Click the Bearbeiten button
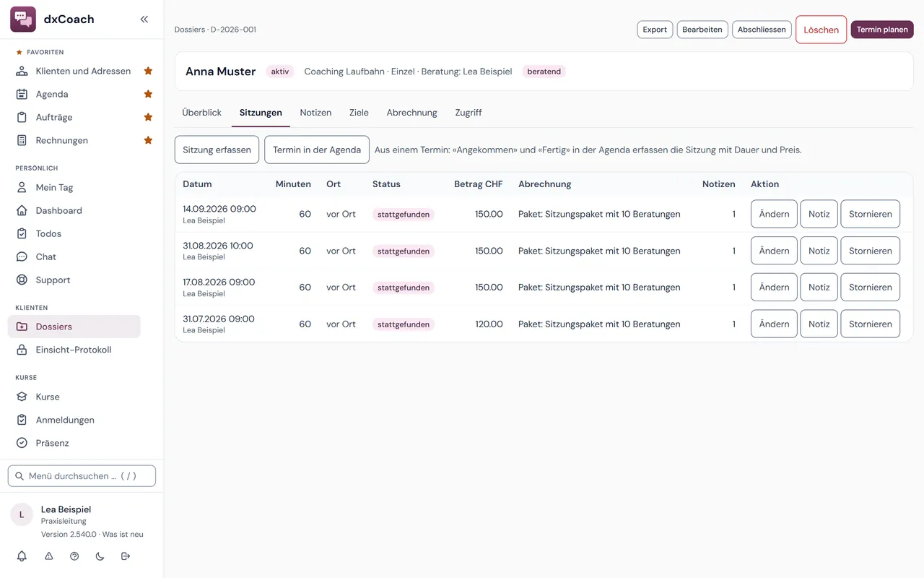The height and width of the screenshot is (578, 924). (702, 30)
